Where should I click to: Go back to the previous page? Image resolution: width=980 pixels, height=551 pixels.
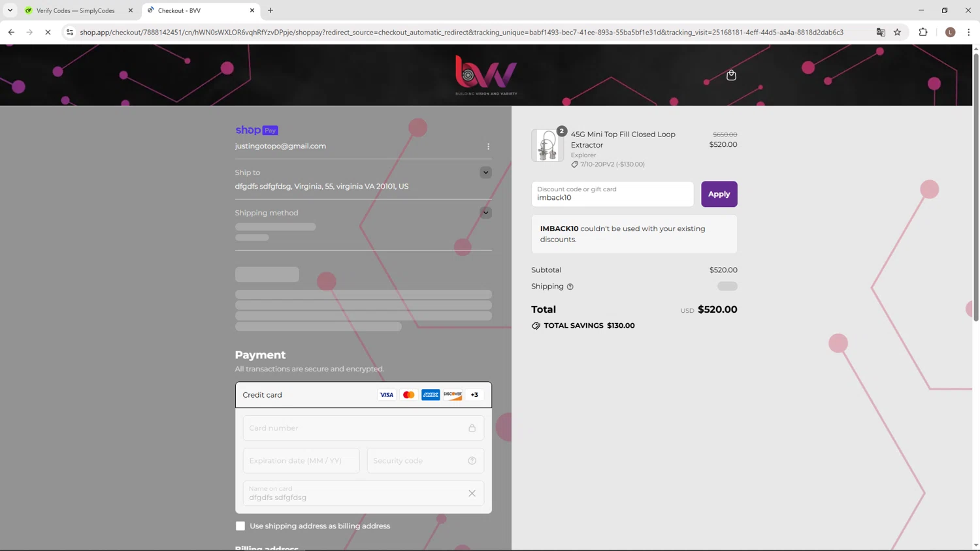(11, 32)
